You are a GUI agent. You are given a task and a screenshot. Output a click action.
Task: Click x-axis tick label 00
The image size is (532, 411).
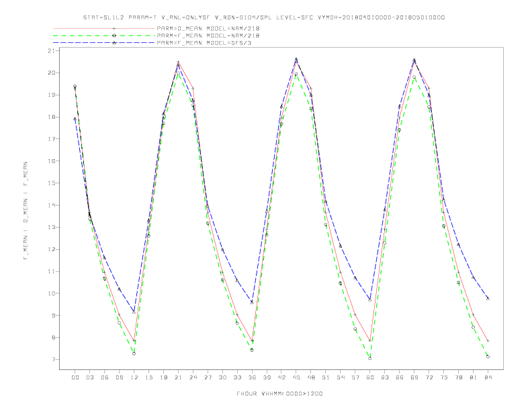tap(75, 377)
